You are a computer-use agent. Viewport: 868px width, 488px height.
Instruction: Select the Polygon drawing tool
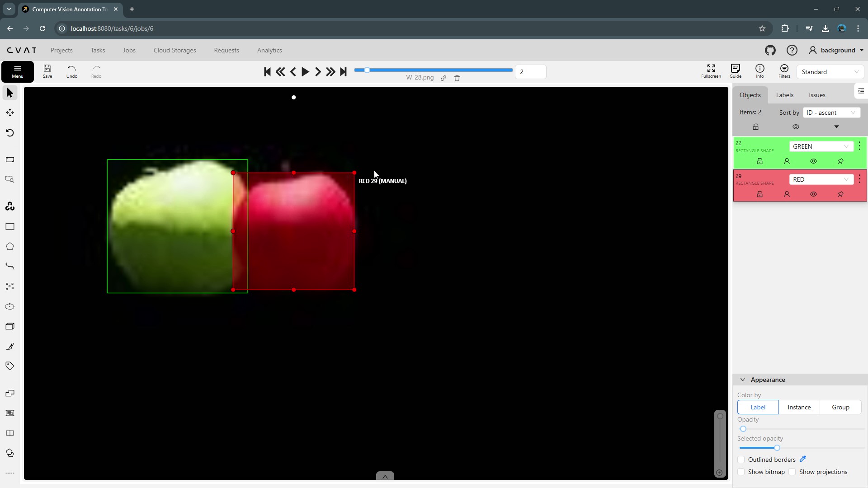coord(9,246)
